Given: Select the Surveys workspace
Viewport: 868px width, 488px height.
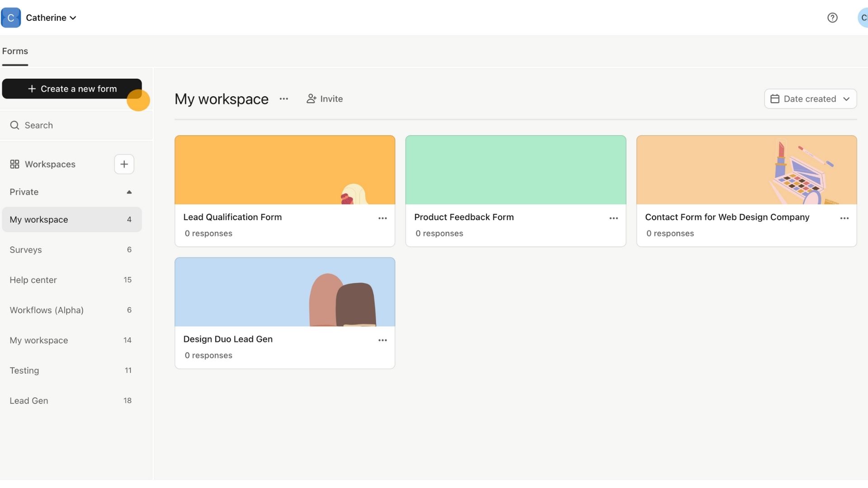Looking at the screenshot, I should 26,250.
